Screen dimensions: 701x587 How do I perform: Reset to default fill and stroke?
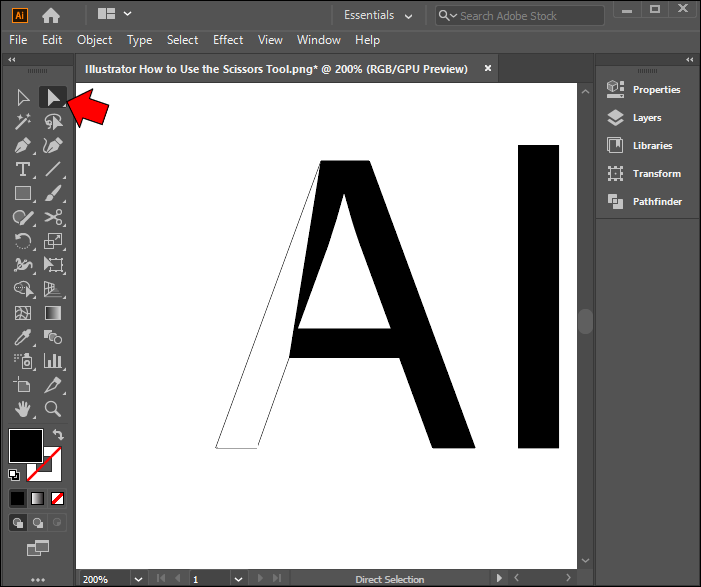point(14,475)
